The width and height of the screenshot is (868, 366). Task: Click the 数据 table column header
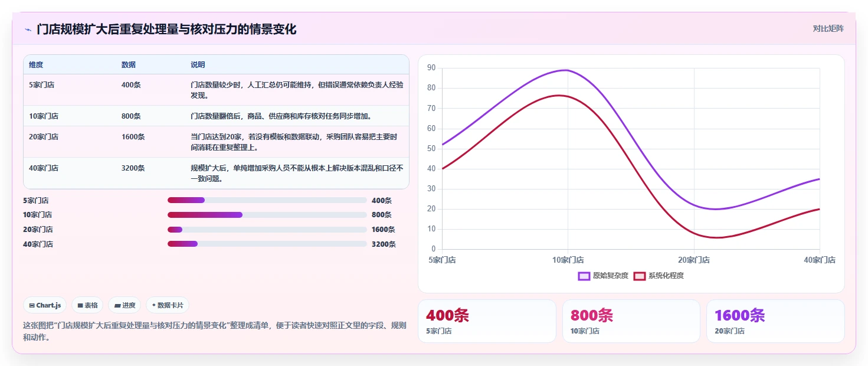(129, 64)
